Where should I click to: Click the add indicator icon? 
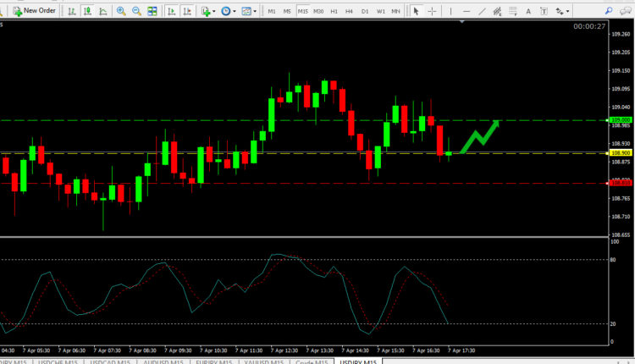(x=206, y=11)
